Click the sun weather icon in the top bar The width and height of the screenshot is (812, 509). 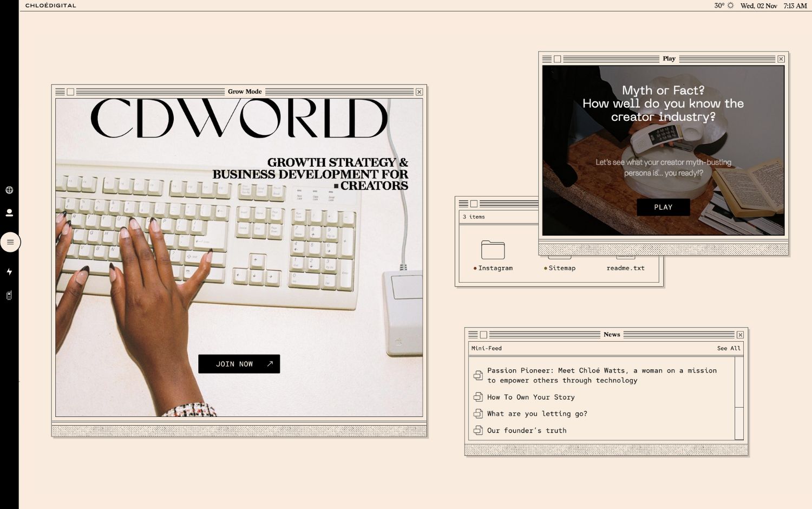tap(730, 5)
